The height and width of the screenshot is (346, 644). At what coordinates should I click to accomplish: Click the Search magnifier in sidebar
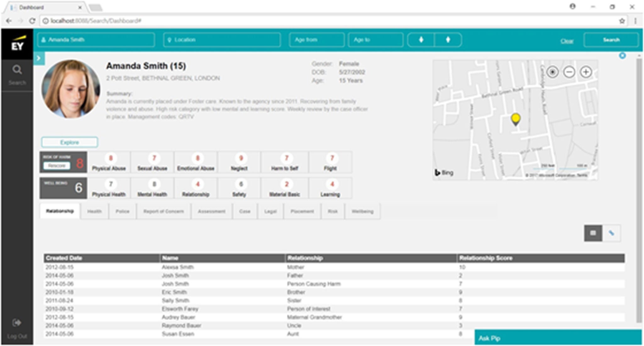click(17, 70)
